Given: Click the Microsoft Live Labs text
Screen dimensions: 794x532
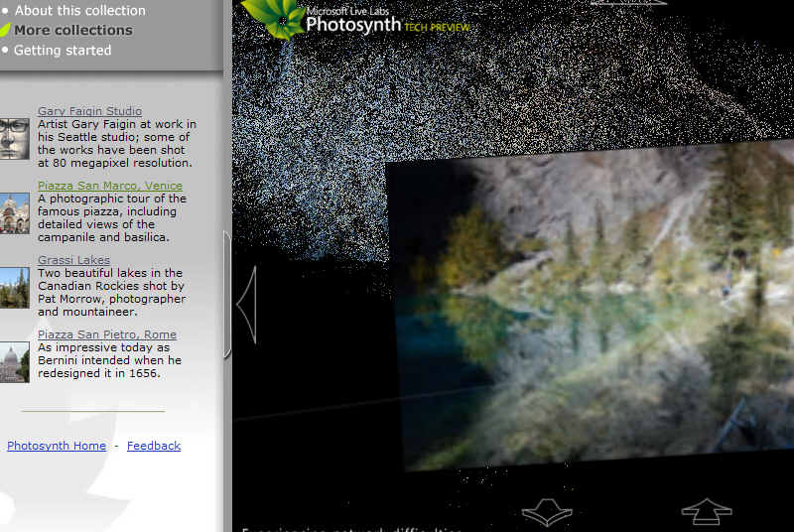Looking at the screenshot, I should (347, 11).
